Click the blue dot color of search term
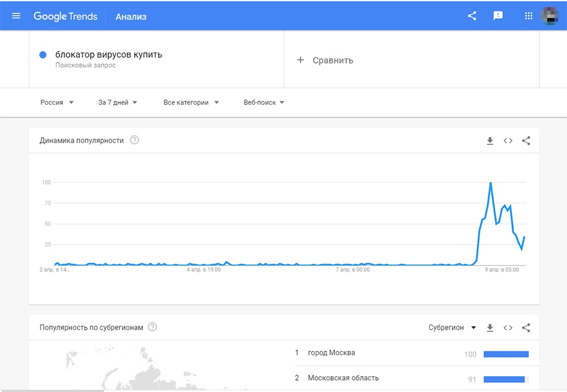567x392 pixels. (43, 55)
